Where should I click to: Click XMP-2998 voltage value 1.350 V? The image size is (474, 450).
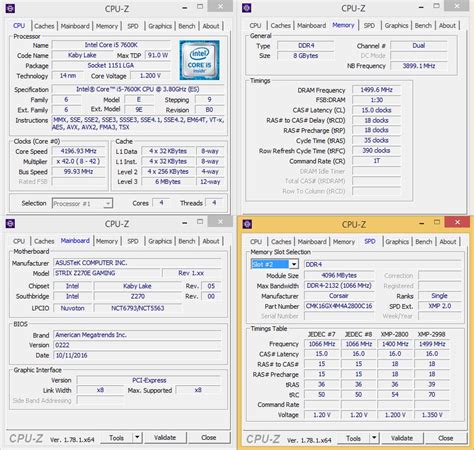pyautogui.click(x=432, y=415)
